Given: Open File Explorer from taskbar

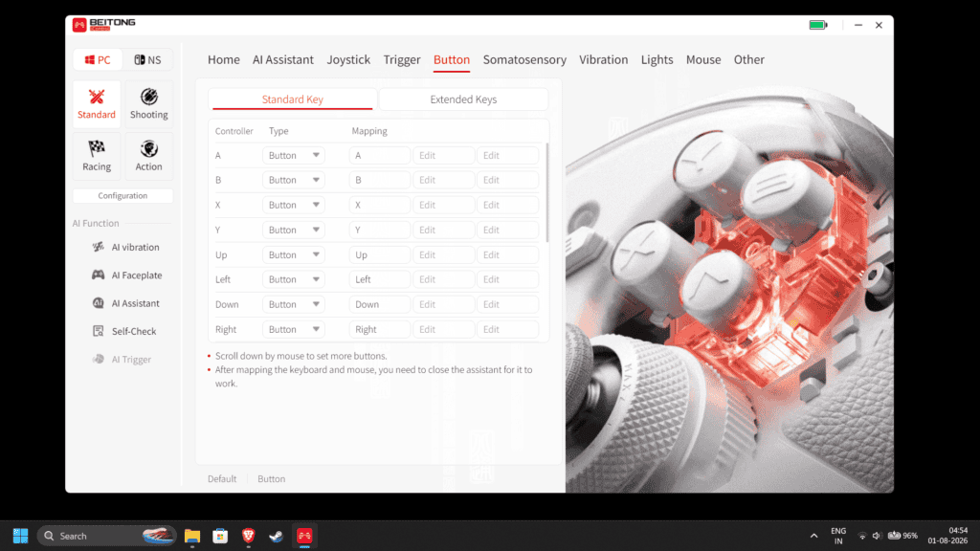Looking at the screenshot, I should click(x=191, y=536).
